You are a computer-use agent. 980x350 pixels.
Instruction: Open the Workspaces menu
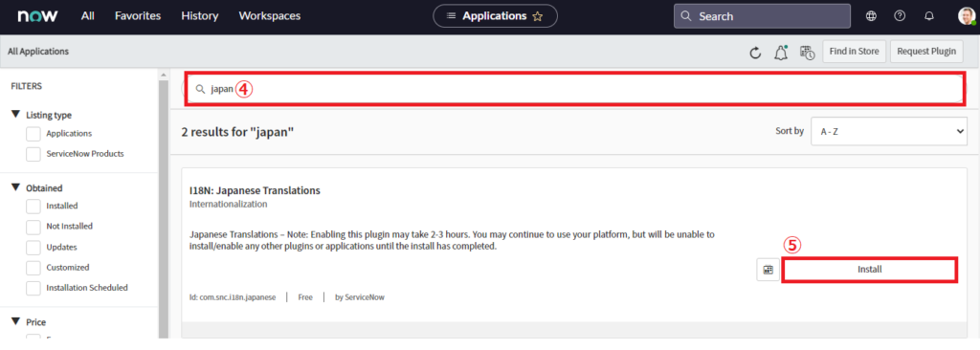point(269,16)
